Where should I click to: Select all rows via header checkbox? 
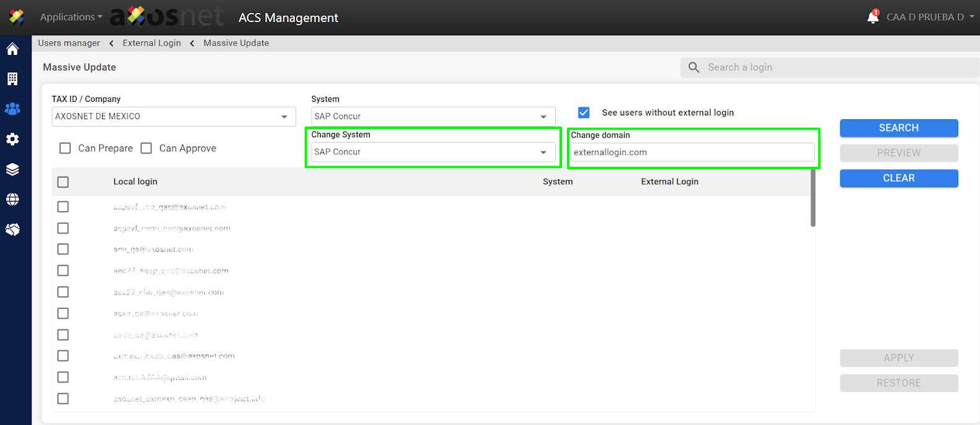coord(63,182)
